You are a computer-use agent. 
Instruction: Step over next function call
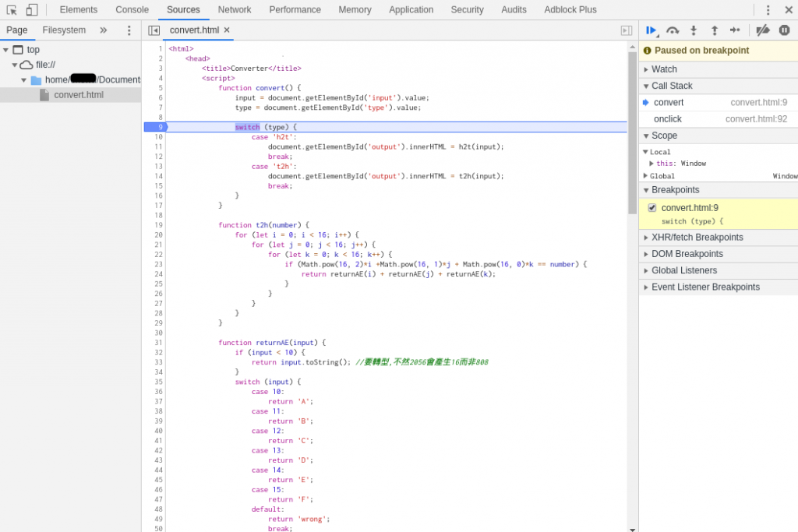coord(673,30)
